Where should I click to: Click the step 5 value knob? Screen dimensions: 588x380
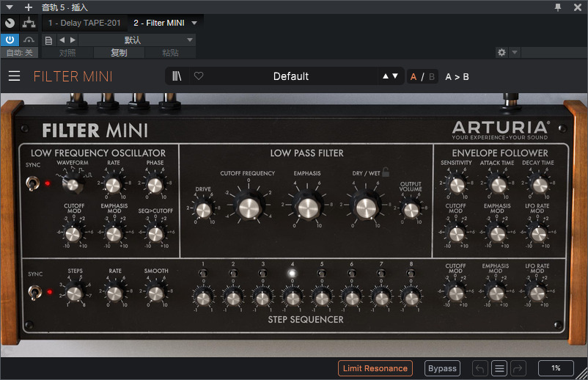pyautogui.click(x=322, y=299)
